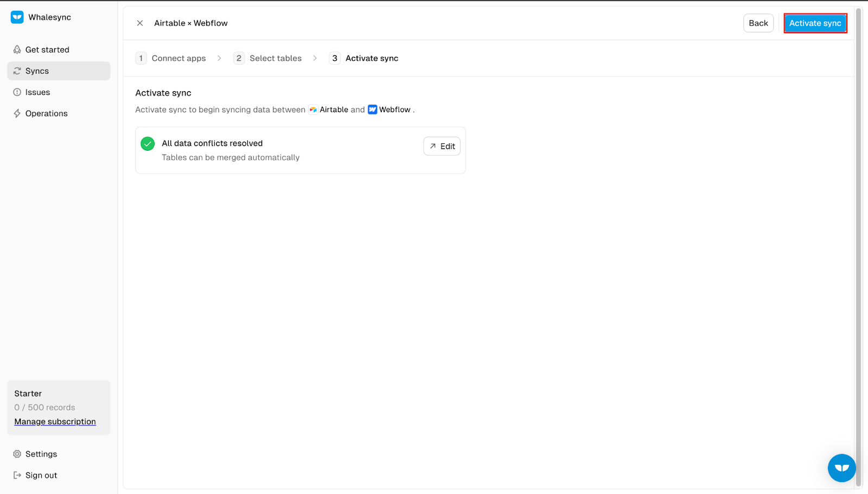Go to step 2 Select tables
This screenshot has width=868, height=494.
tap(268, 58)
